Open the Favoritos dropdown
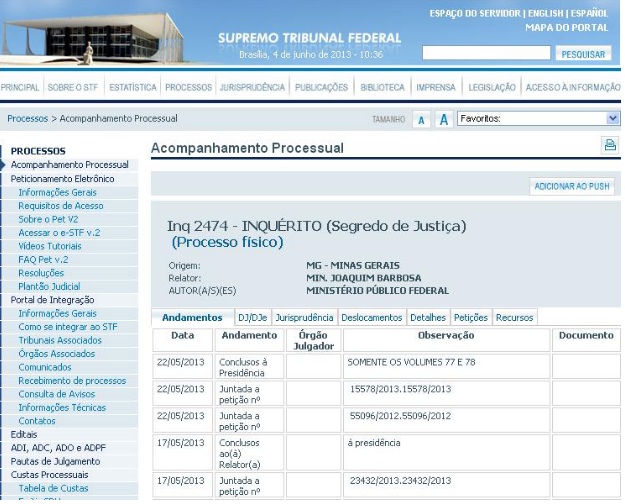 pyautogui.click(x=538, y=119)
